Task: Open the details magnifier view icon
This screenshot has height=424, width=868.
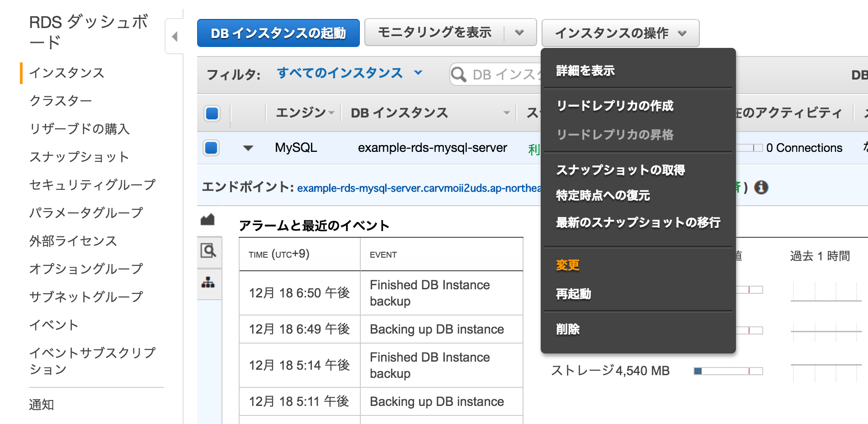Action: click(x=208, y=250)
